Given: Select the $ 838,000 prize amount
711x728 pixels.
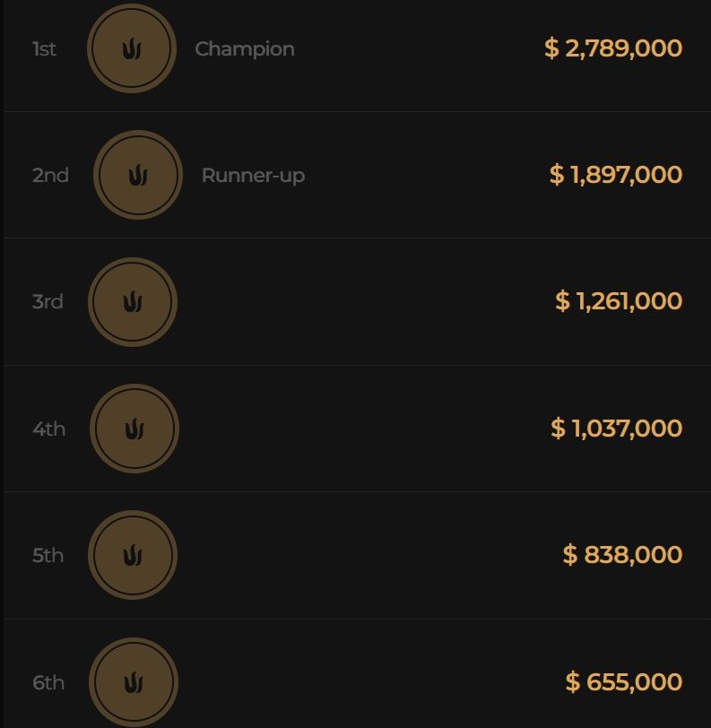Looking at the screenshot, I should [x=622, y=555].
